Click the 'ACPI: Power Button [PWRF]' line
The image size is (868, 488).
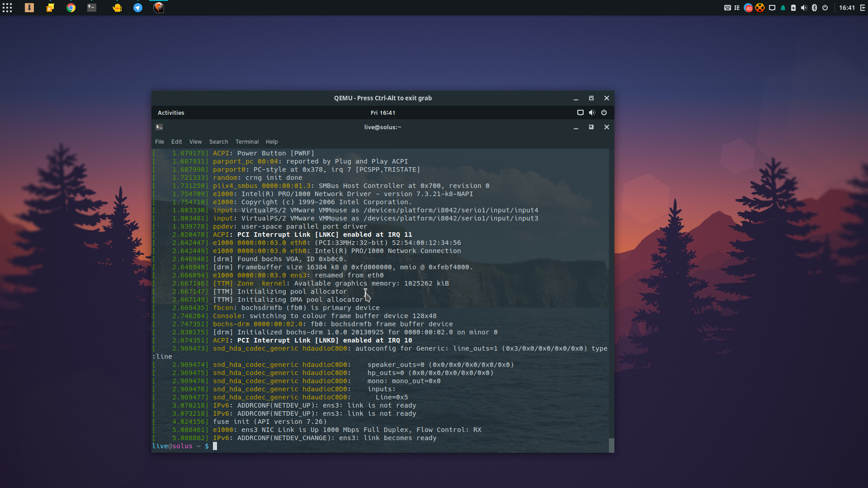(x=264, y=153)
